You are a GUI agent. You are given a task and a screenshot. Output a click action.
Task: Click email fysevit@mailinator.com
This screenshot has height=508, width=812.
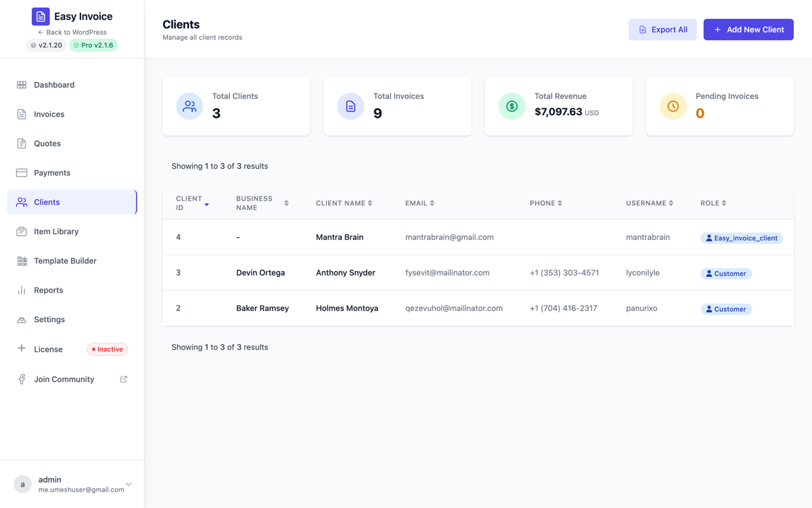[447, 273]
